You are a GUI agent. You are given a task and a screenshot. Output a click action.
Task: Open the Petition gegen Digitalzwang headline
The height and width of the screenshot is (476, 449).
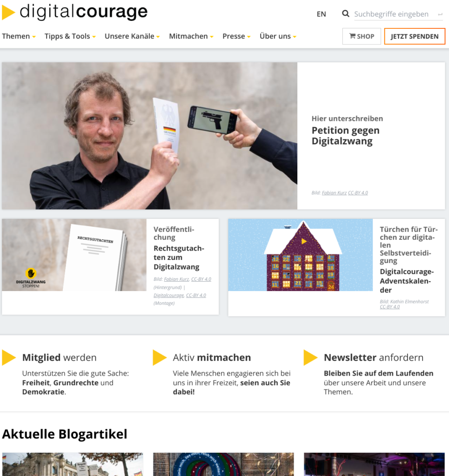[346, 136]
